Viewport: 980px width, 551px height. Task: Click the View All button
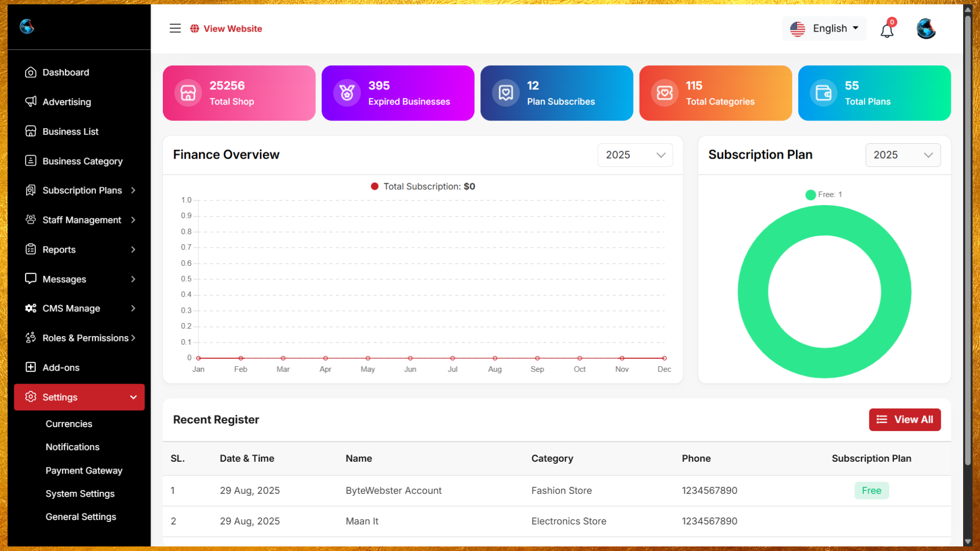pos(904,419)
